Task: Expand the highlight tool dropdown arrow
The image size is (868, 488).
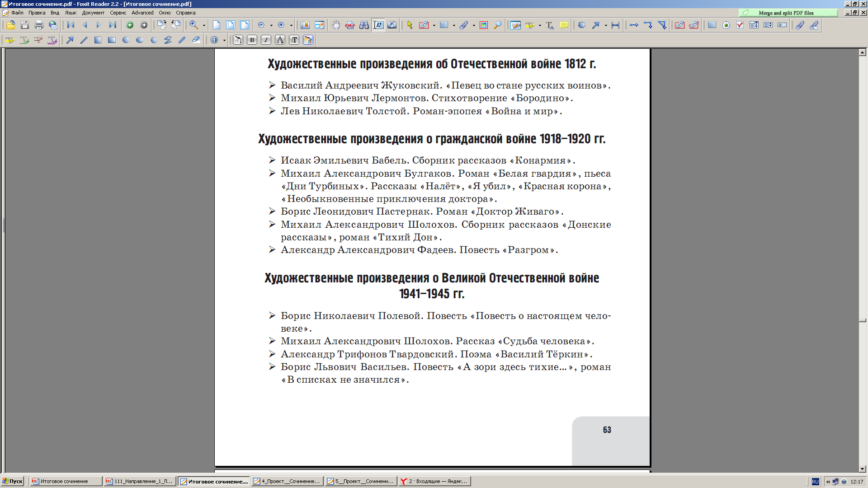Action: 540,25
